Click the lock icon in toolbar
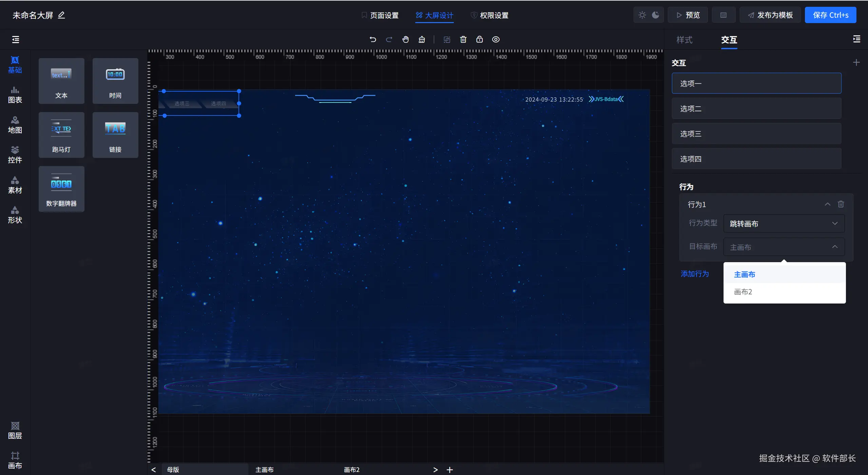 pos(479,39)
